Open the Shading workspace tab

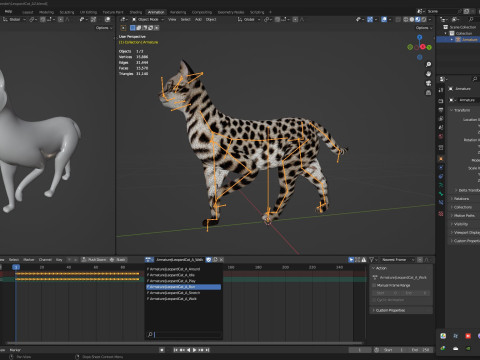coord(136,12)
